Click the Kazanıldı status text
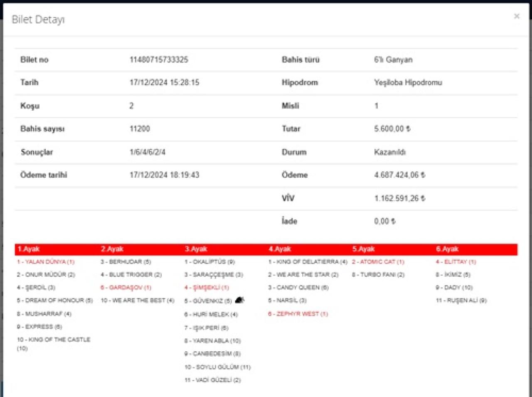This screenshot has width=532, height=397. [x=389, y=152]
